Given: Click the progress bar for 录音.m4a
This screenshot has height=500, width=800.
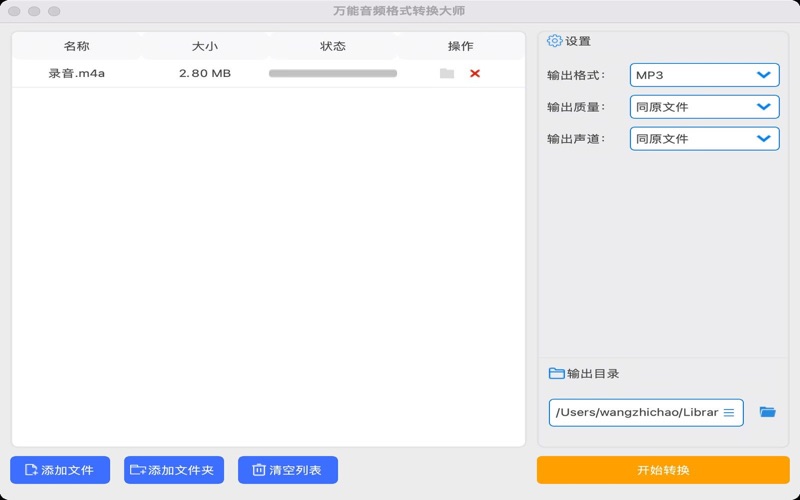Looking at the screenshot, I should (x=332, y=74).
